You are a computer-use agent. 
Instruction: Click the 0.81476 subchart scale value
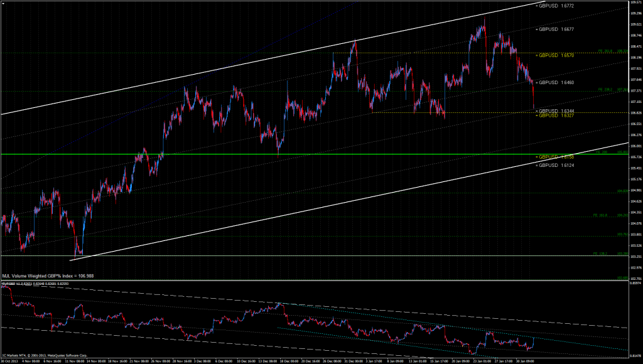(x=636, y=356)
